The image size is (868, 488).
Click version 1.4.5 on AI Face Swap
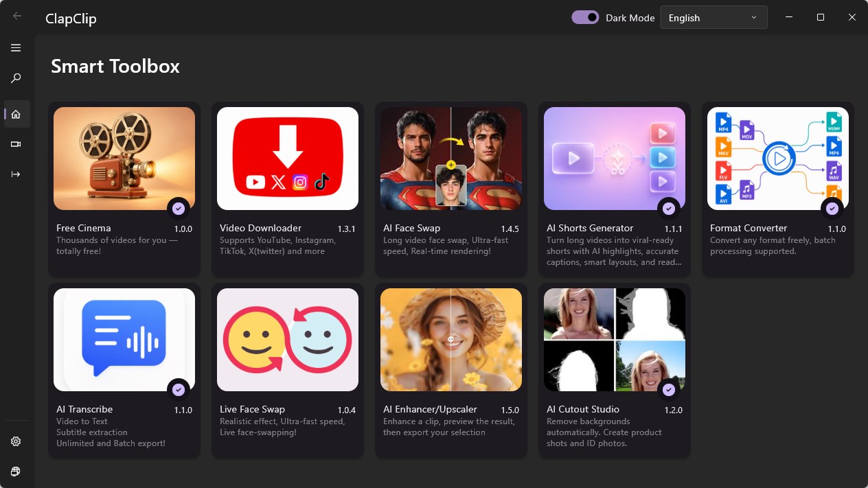(510, 229)
